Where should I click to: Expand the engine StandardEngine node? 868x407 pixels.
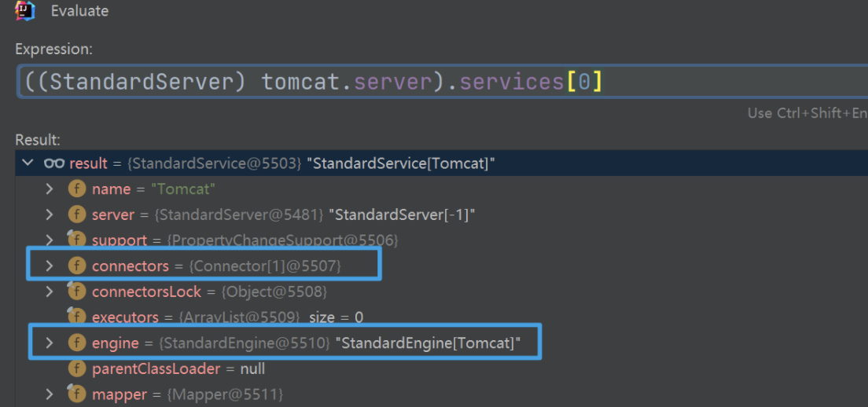(x=50, y=343)
